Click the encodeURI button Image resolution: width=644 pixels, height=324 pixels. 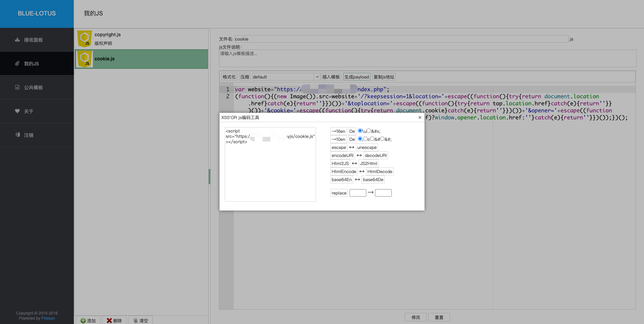click(342, 155)
